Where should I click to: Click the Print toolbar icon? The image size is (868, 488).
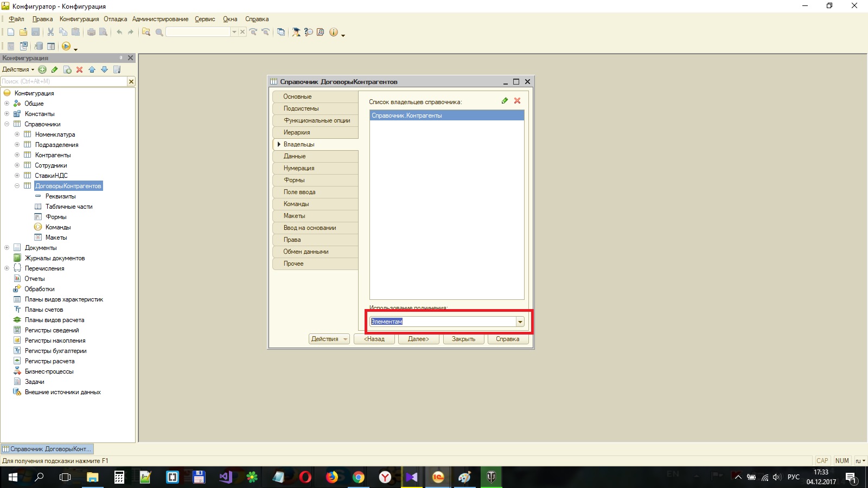(x=91, y=32)
